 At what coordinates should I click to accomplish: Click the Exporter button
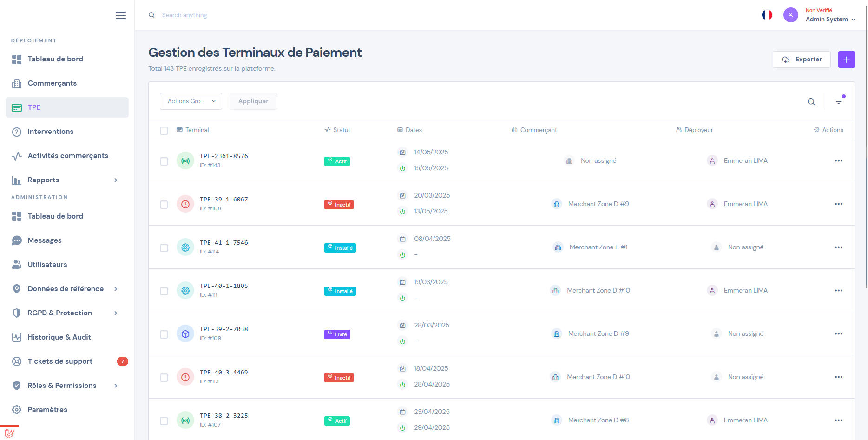(x=801, y=60)
